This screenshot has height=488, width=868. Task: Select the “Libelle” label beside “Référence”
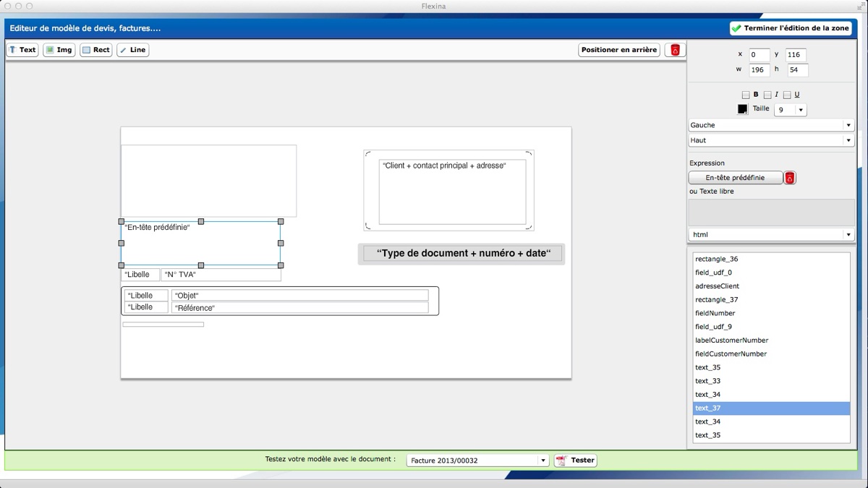(x=146, y=307)
